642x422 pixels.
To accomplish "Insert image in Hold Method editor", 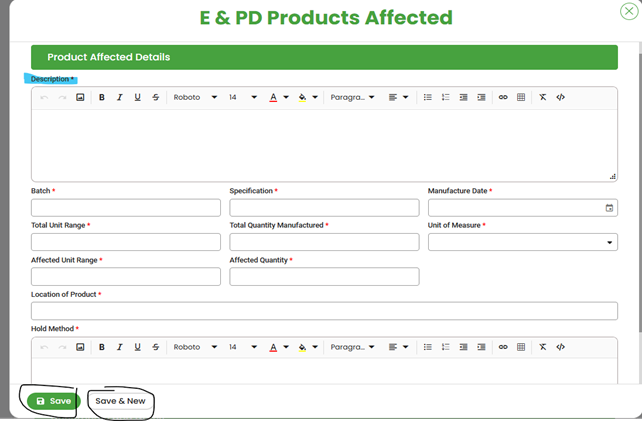I will tap(80, 347).
